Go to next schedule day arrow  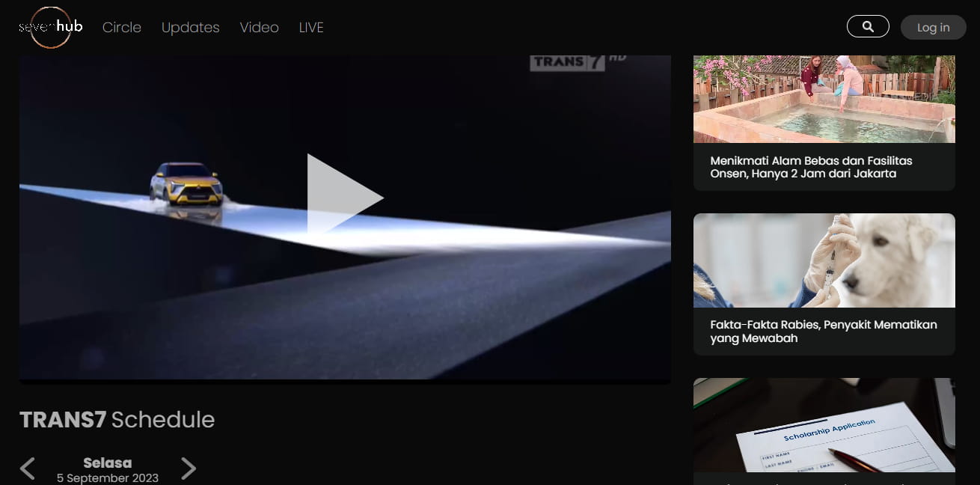pyautogui.click(x=189, y=469)
